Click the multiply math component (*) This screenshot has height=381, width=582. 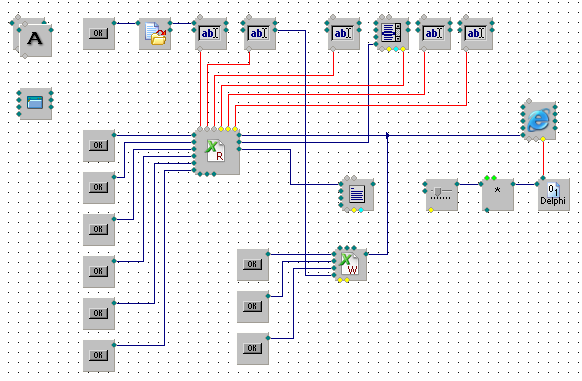click(498, 195)
